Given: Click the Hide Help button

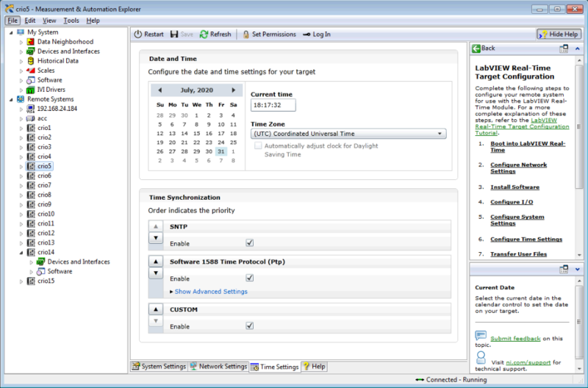Looking at the screenshot, I should click(x=559, y=34).
